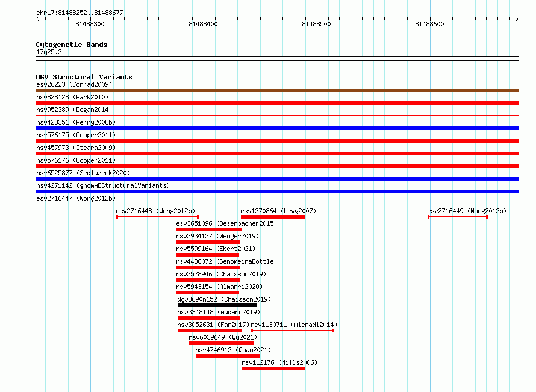The image size is (536, 392).
Task: Open the nsv3052631 (Fan2017) label
Action: (x=213, y=325)
